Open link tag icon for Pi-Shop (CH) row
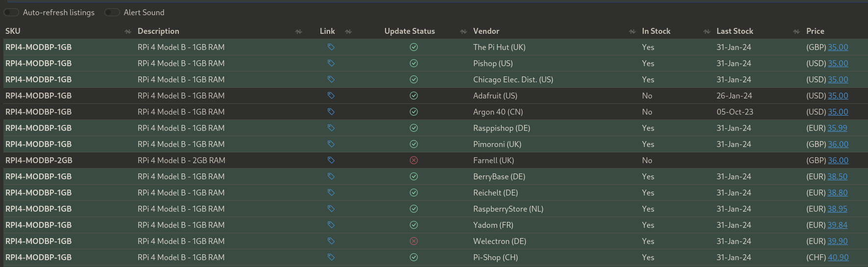Screen dimensions: 868x267 point(331,257)
